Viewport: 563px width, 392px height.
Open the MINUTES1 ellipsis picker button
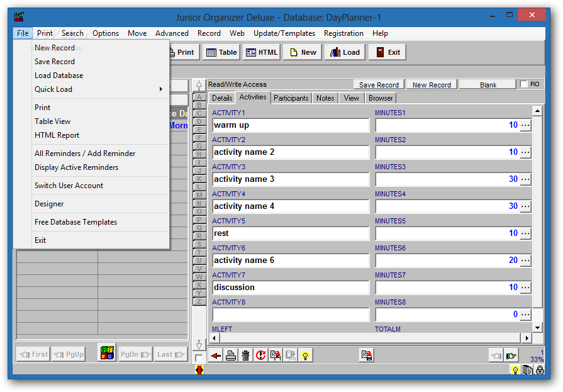pyautogui.click(x=525, y=125)
